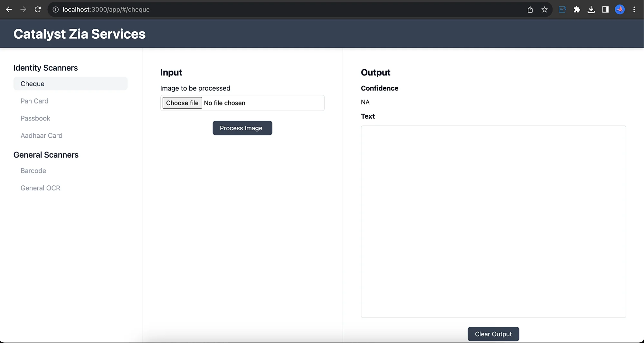Screen dimensions: 644x343
Task: View site information icon in address bar
Action: pos(56,10)
